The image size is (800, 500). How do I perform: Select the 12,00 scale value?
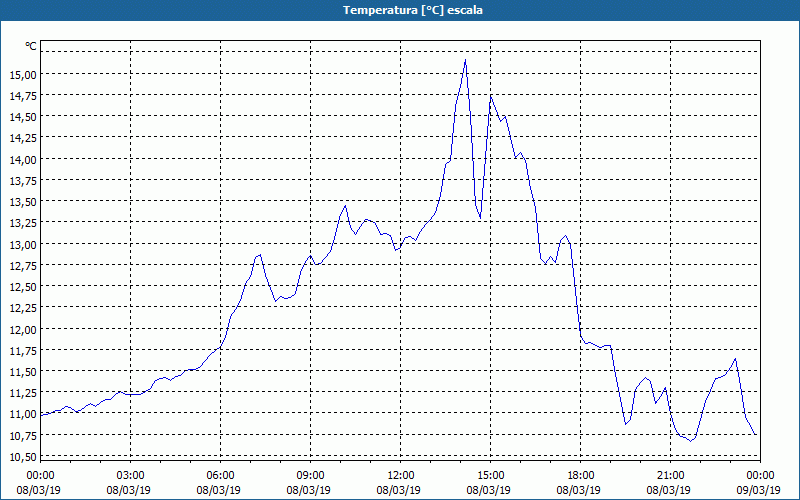pyautogui.click(x=22, y=329)
